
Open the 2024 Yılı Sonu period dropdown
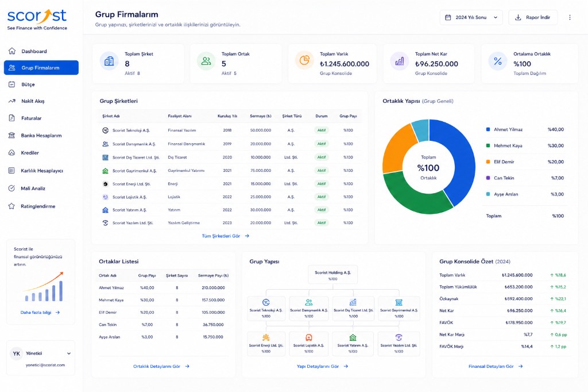click(471, 17)
